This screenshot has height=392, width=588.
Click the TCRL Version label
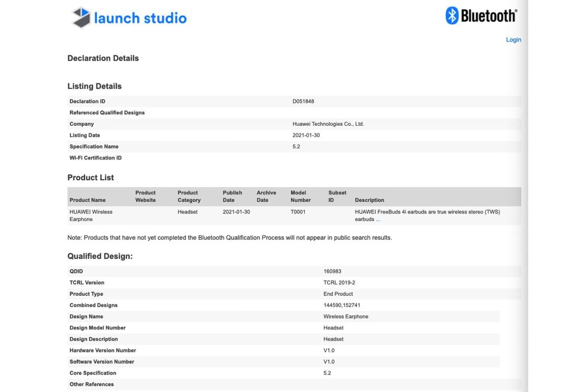pos(87,283)
